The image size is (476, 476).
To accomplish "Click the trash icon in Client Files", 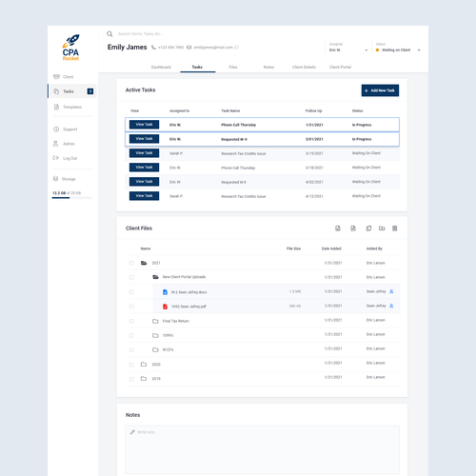I will tap(394, 228).
